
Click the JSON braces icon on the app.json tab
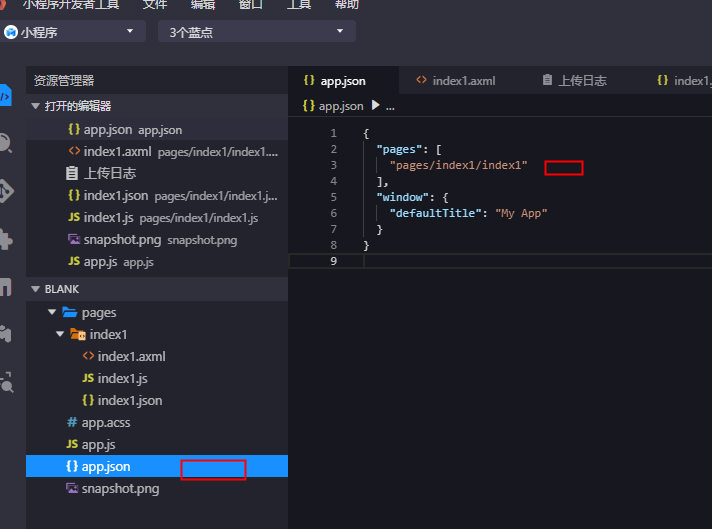pos(309,80)
